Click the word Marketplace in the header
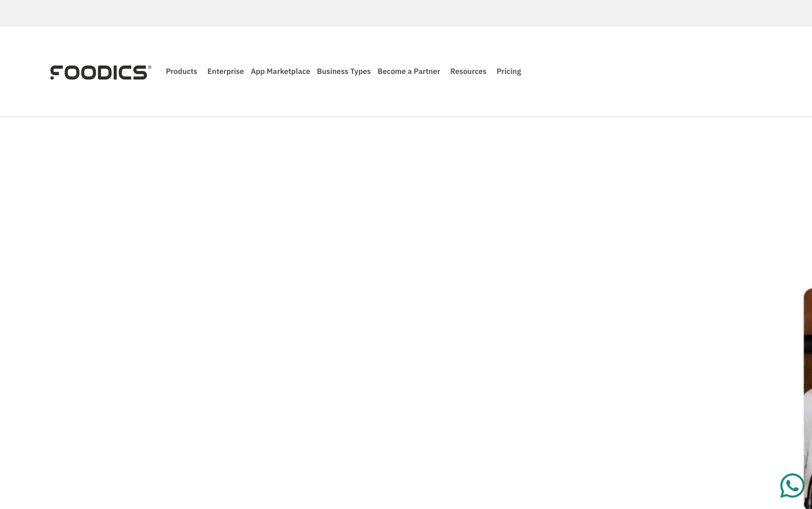 tap(288, 72)
